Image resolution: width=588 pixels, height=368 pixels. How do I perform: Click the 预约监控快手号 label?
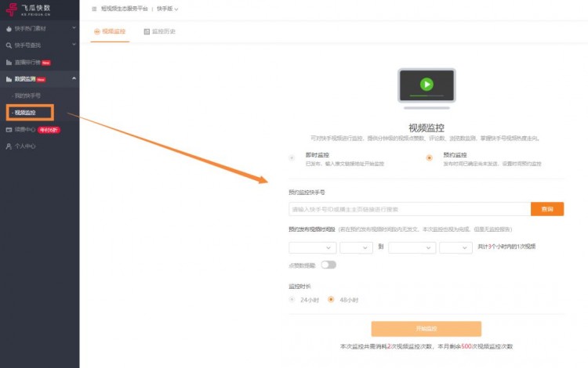click(307, 192)
